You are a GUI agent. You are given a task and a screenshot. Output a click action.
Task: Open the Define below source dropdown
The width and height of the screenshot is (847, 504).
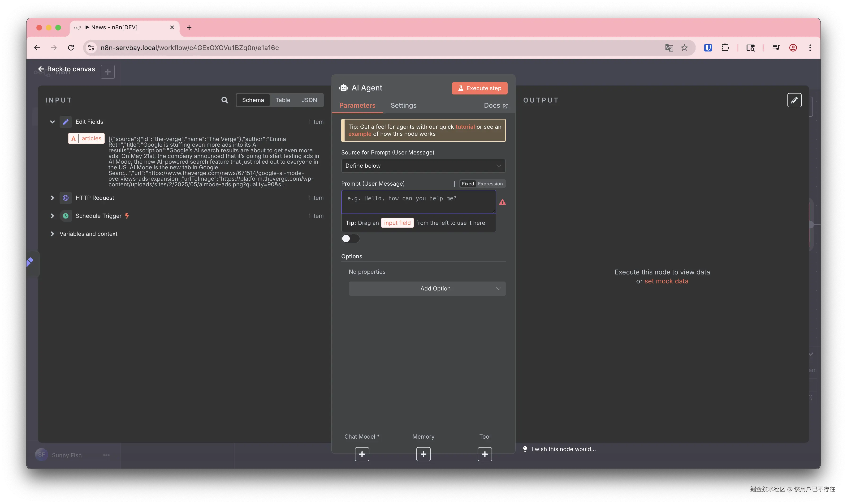423,166
